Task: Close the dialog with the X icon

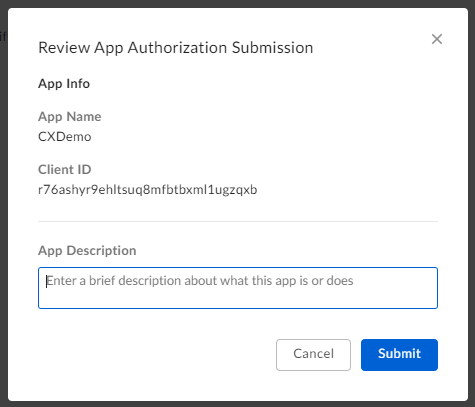Action: click(x=437, y=39)
